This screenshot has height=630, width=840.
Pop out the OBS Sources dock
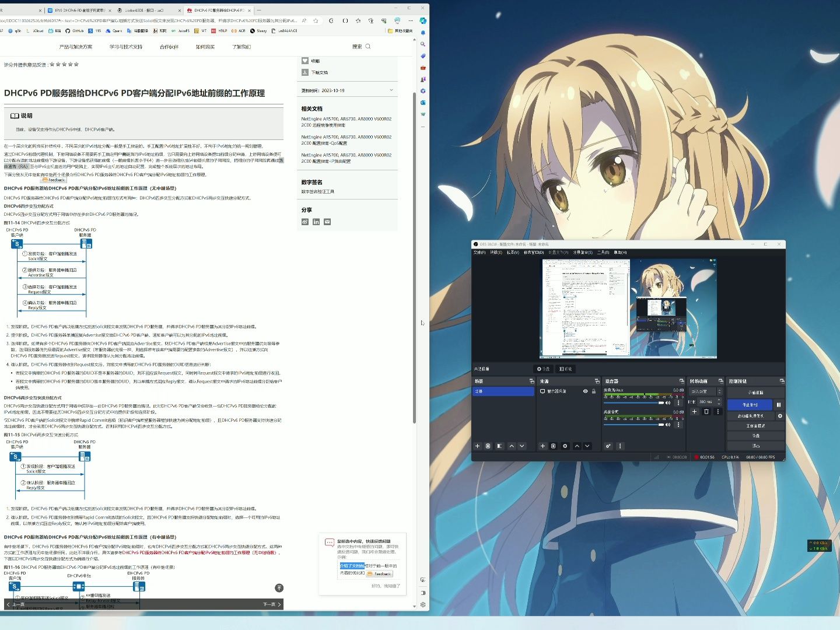[597, 381]
